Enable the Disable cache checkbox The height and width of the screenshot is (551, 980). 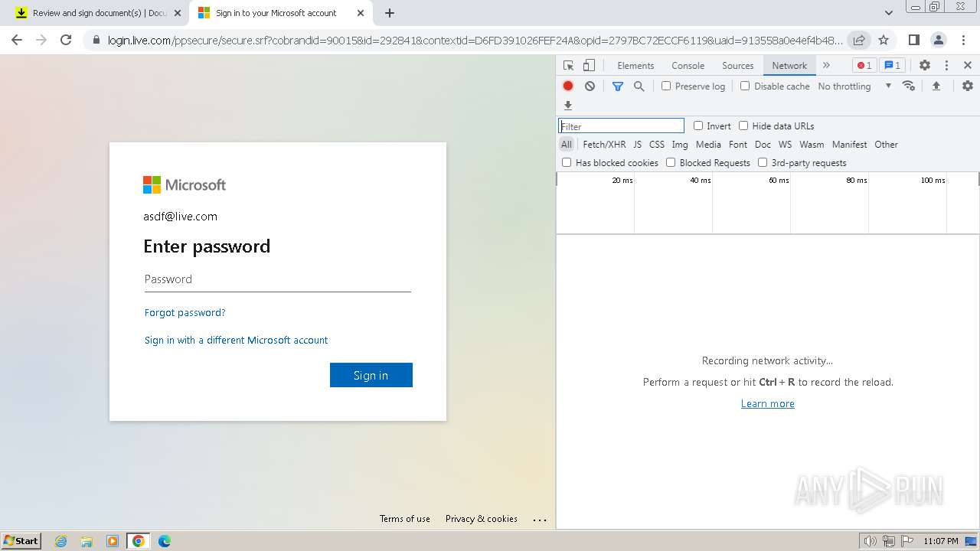point(745,86)
